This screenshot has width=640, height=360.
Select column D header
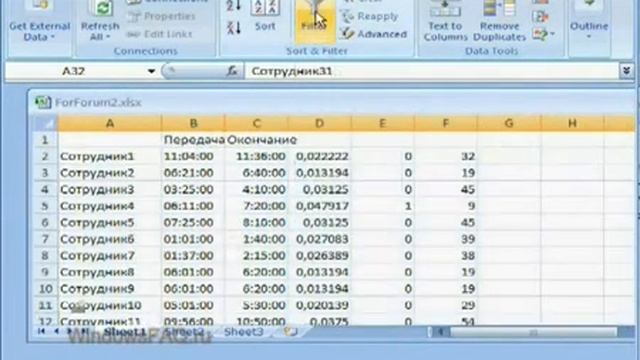320,123
